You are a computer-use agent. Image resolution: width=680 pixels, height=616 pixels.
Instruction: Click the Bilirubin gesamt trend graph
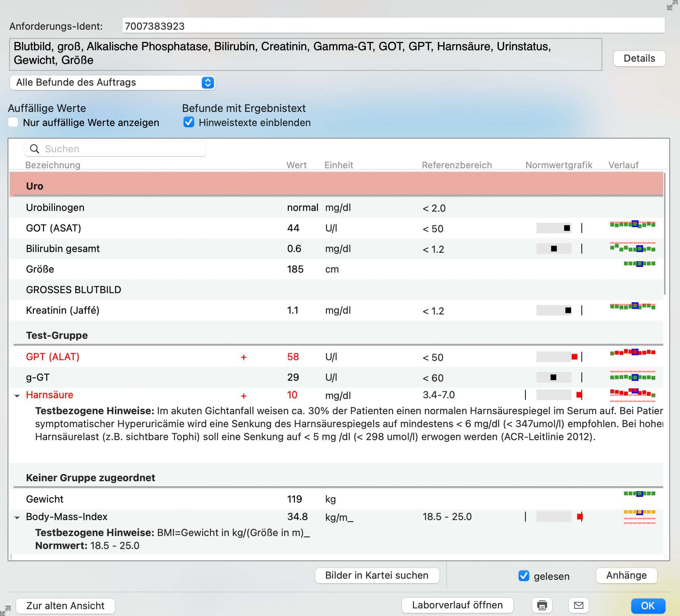click(x=633, y=247)
